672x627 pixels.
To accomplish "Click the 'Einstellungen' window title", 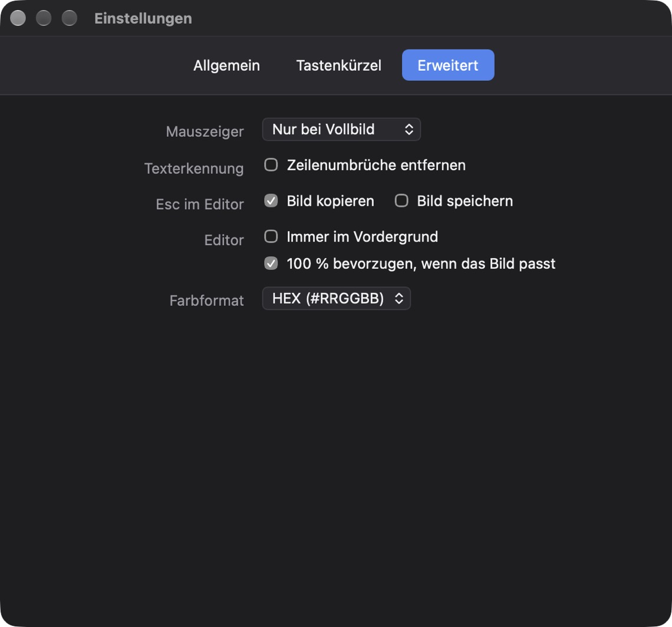I will point(143,18).
